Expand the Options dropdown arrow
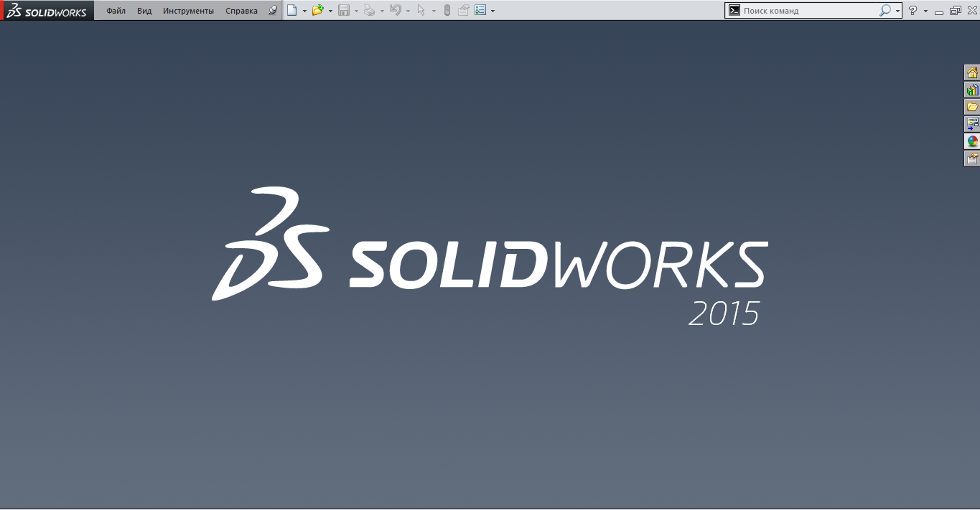 point(493,11)
